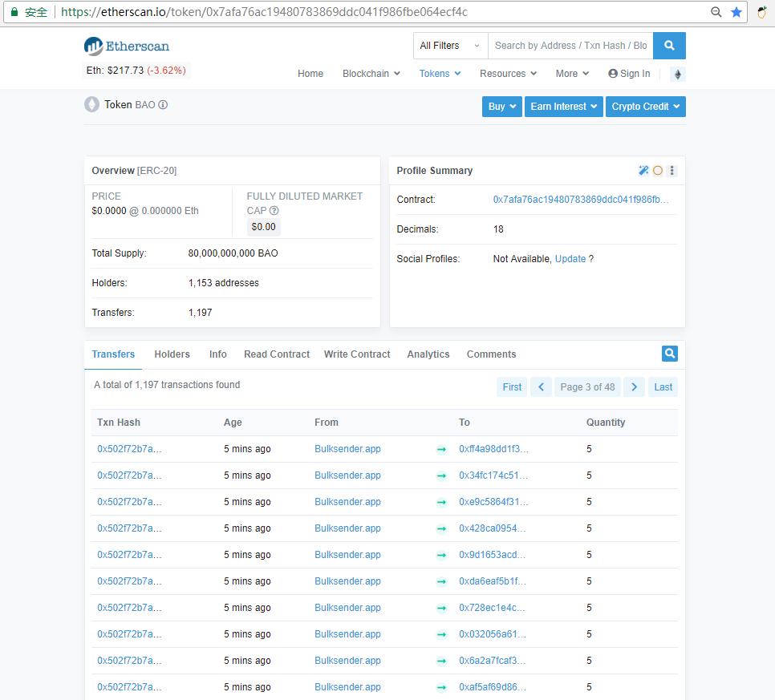Image resolution: width=775 pixels, height=700 pixels.
Task: Click the user icon beside Sign In
Action: click(x=613, y=74)
